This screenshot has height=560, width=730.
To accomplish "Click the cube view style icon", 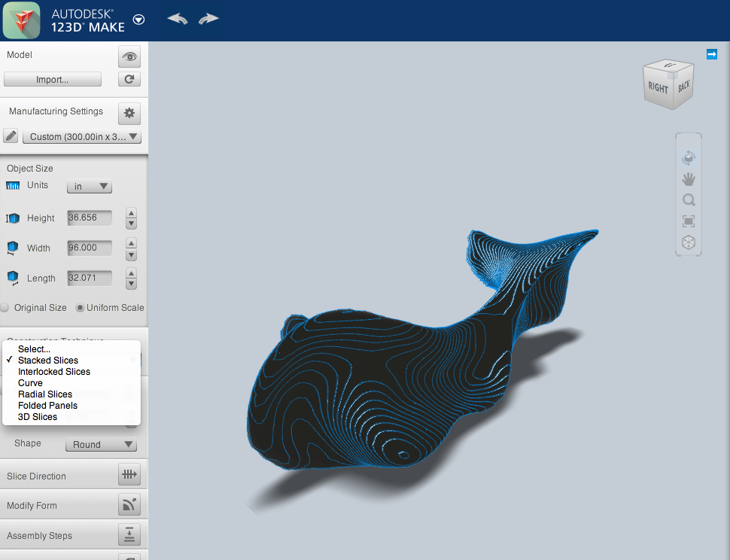I will [x=689, y=242].
